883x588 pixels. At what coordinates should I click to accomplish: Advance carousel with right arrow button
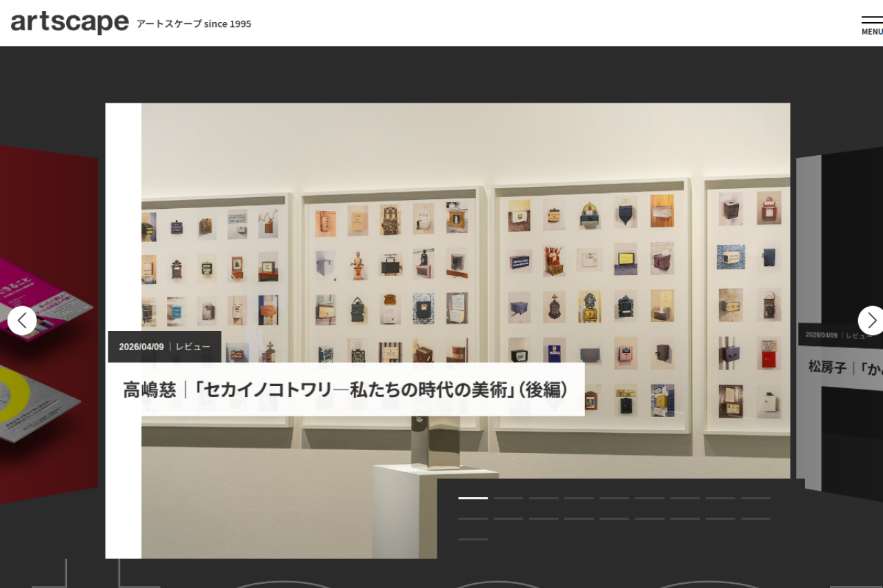pyautogui.click(x=871, y=321)
